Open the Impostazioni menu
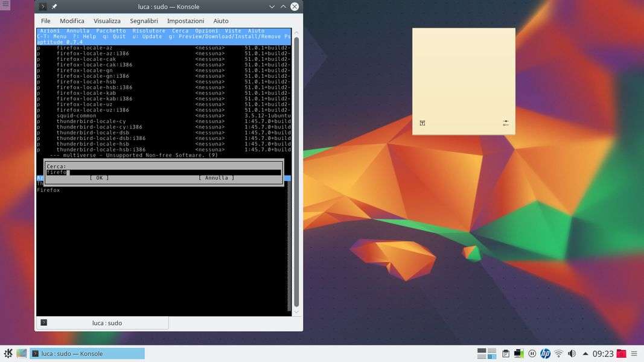The height and width of the screenshot is (362, 644). 185,21
